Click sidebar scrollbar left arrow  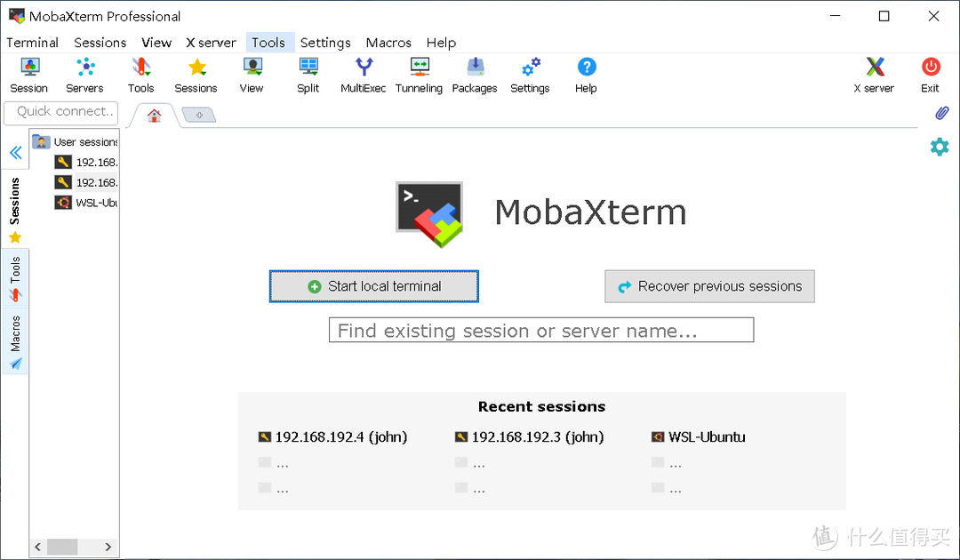tap(38, 547)
